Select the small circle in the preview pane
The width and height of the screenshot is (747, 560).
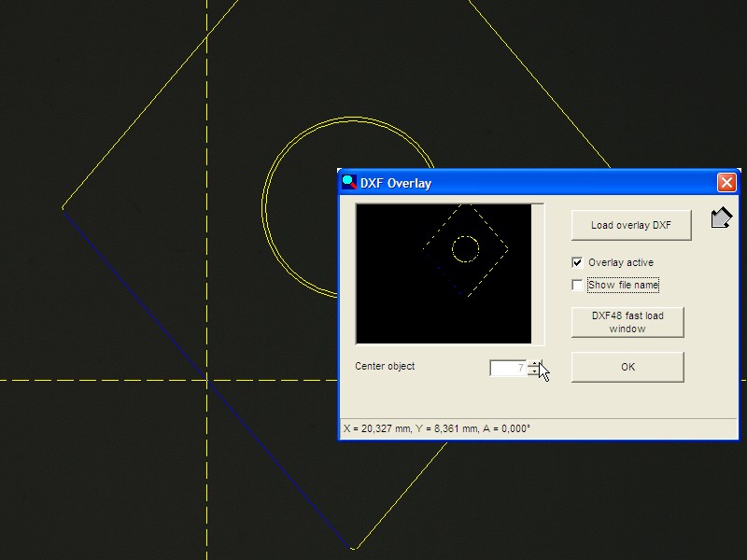[465, 237]
